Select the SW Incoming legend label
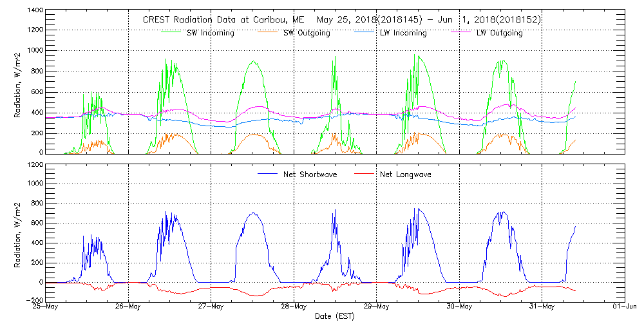Viewport: 644px width, 322px height. pyautogui.click(x=207, y=33)
